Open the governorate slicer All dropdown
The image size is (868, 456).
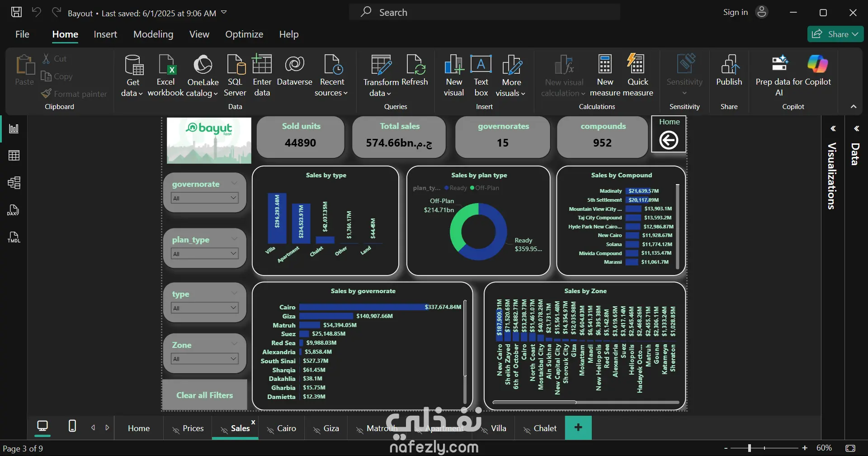[x=205, y=198]
